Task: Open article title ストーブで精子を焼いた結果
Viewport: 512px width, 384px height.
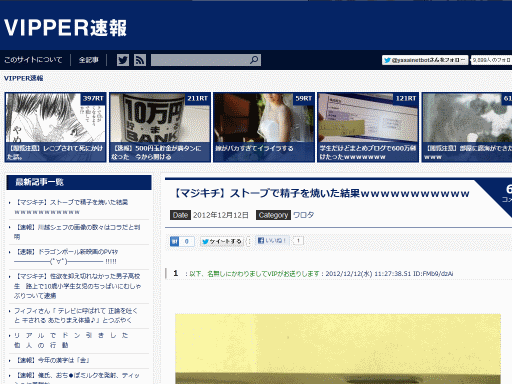Action: 322,193
